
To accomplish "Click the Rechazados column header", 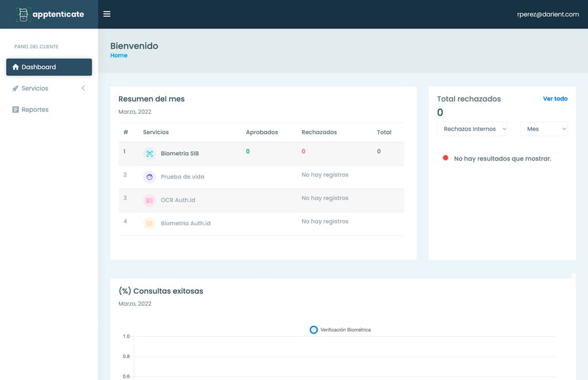I will pyautogui.click(x=319, y=132).
